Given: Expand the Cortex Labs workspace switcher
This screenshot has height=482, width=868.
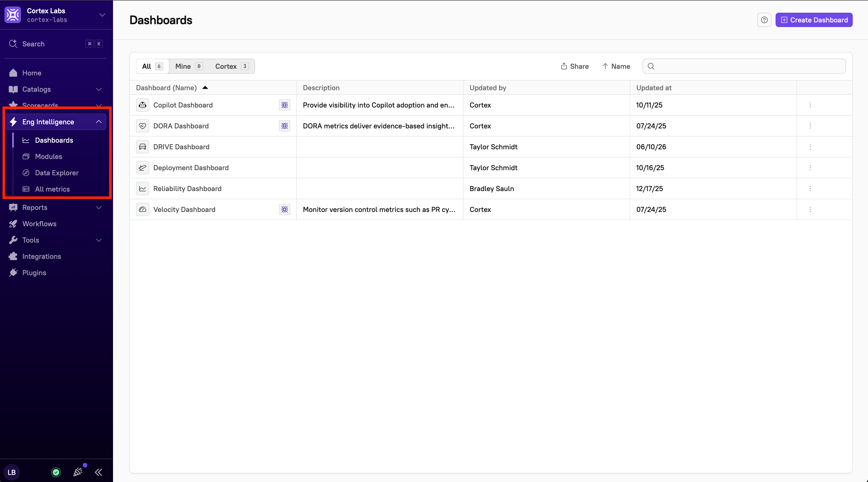Looking at the screenshot, I should (102, 15).
